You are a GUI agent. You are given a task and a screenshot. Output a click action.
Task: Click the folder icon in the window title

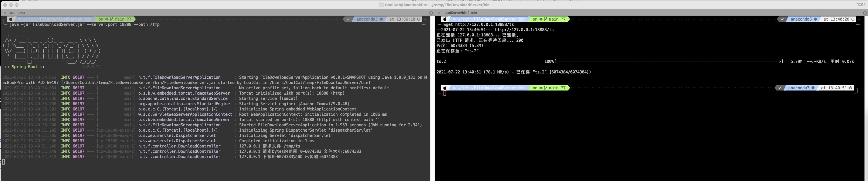pos(381,5)
